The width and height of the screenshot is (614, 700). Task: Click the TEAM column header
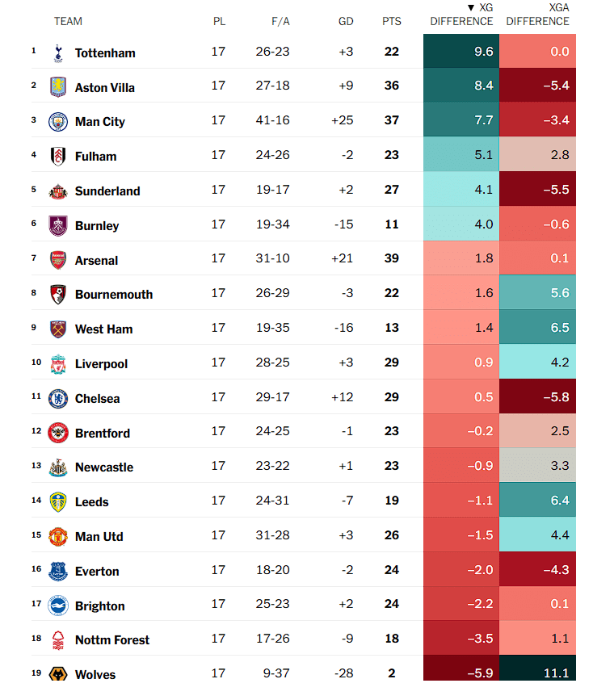click(x=68, y=21)
